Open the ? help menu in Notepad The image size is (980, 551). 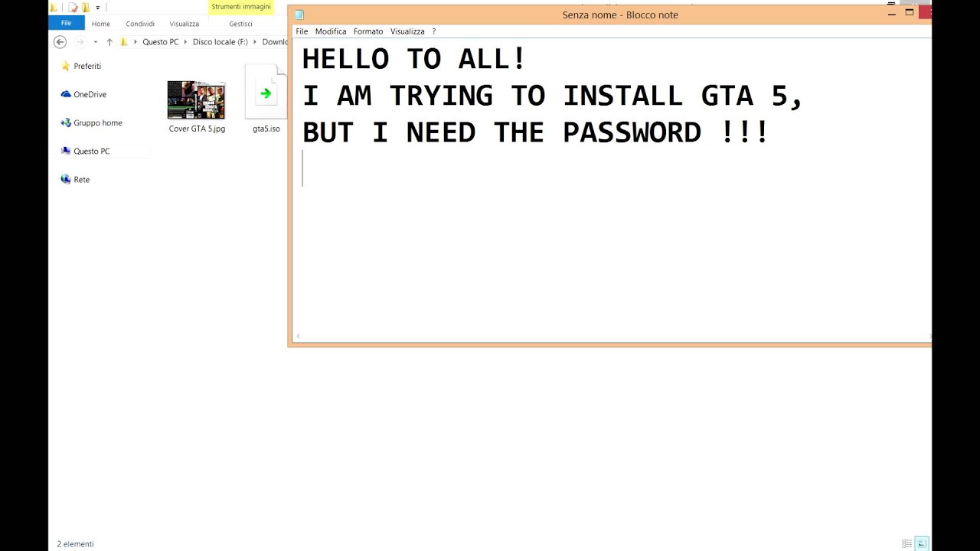pos(434,31)
